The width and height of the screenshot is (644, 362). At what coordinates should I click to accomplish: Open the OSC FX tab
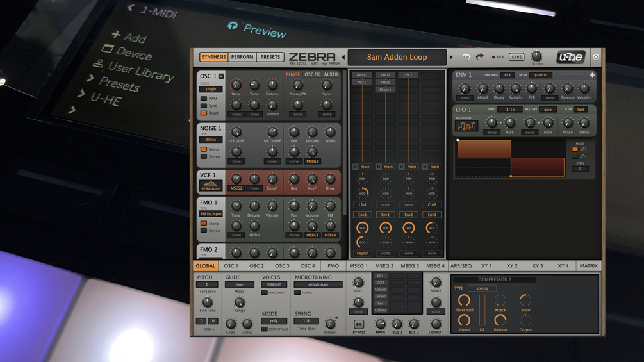pyautogui.click(x=312, y=74)
